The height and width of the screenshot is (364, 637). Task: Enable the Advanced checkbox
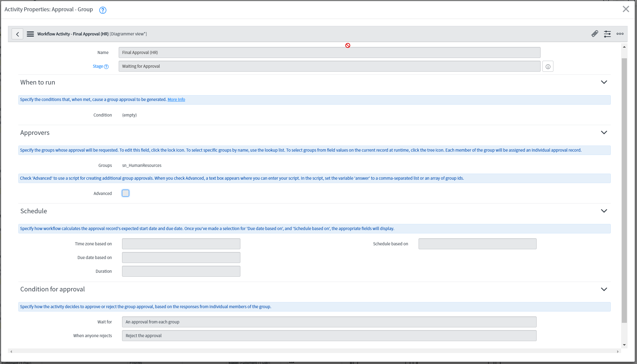coord(125,193)
